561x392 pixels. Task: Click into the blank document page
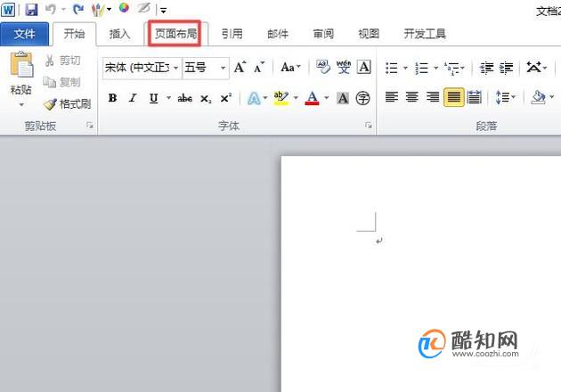tap(420, 274)
